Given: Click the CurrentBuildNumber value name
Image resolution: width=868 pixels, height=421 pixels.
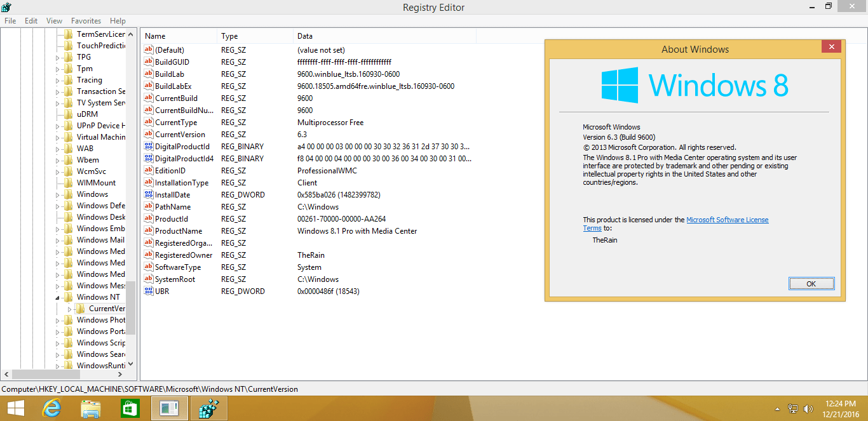Looking at the screenshot, I should (184, 110).
